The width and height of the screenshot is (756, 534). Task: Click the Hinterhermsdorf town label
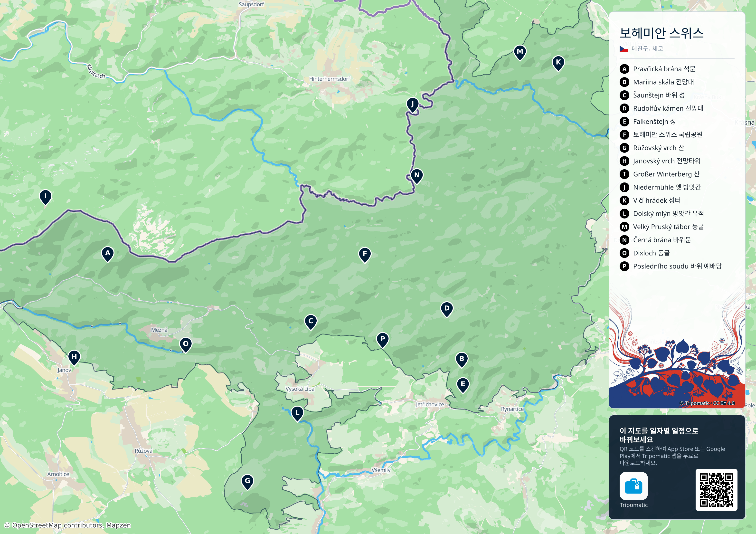(329, 79)
